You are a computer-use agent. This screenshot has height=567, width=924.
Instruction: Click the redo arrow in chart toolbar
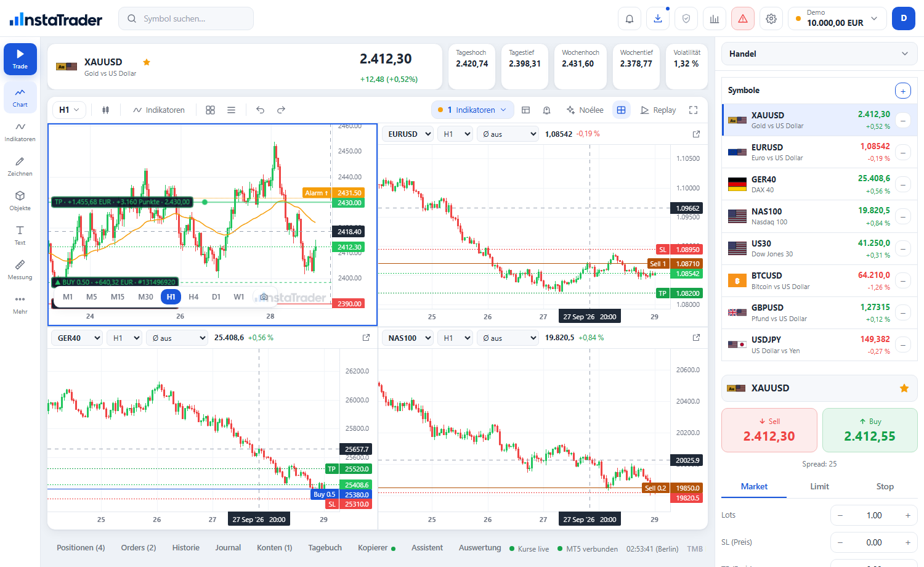tap(281, 110)
